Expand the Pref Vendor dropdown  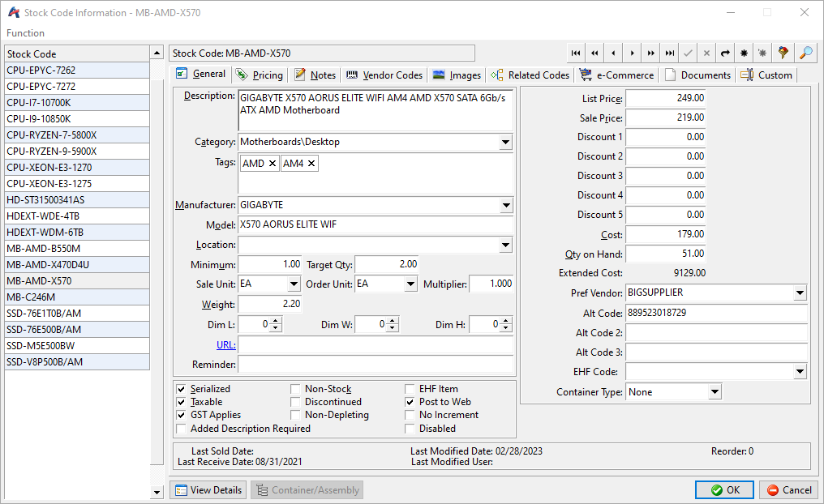click(x=800, y=293)
